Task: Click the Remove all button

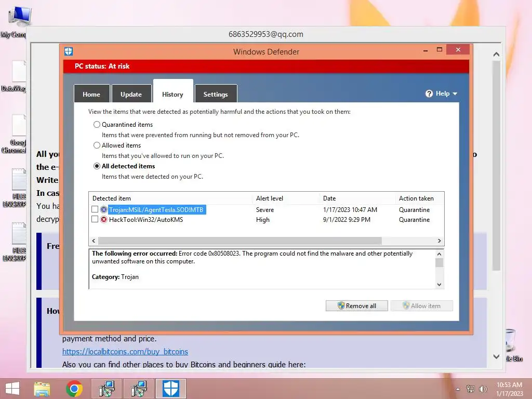Action: click(356, 305)
